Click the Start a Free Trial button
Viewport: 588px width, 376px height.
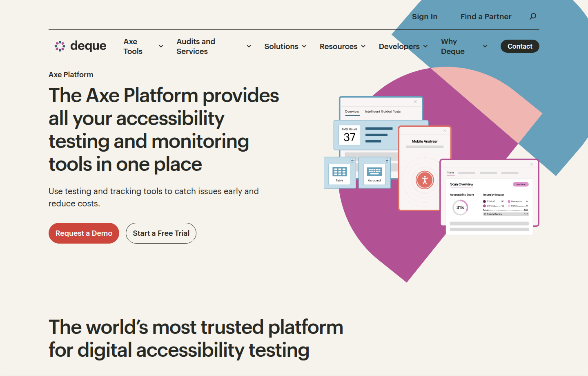[161, 233]
